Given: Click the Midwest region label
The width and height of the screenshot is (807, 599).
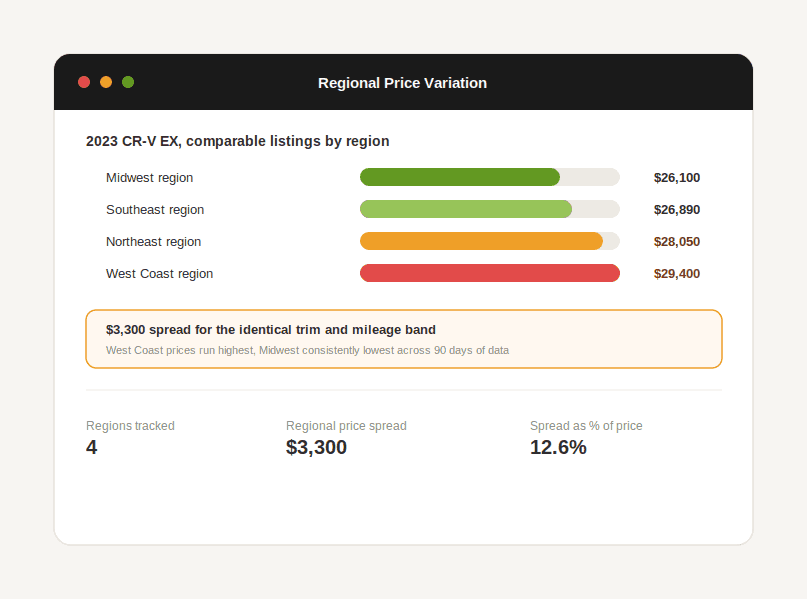Looking at the screenshot, I should [149, 178].
